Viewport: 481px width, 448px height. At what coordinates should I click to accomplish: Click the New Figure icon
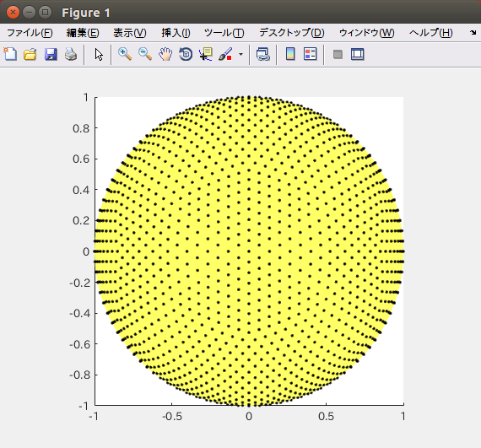coord(10,54)
